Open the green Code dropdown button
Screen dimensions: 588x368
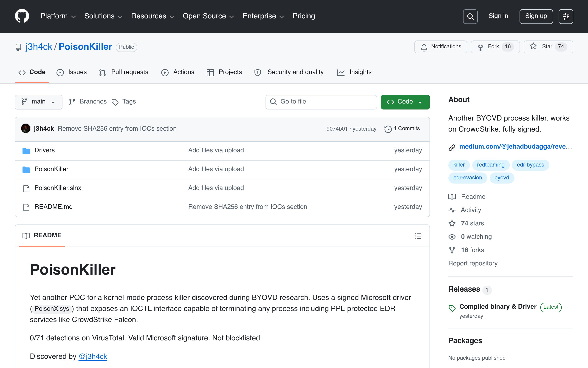tap(405, 102)
